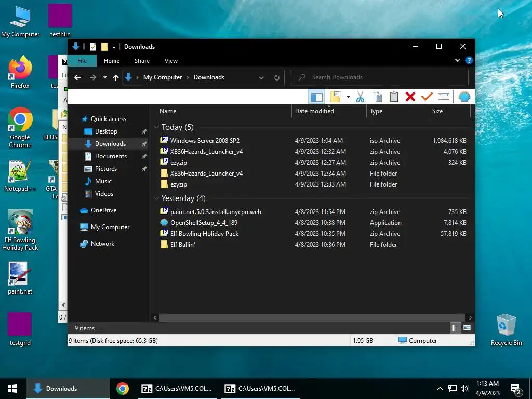The image size is (532, 399).
Task: Select My Computer in navigation pane
Action: pos(110,227)
